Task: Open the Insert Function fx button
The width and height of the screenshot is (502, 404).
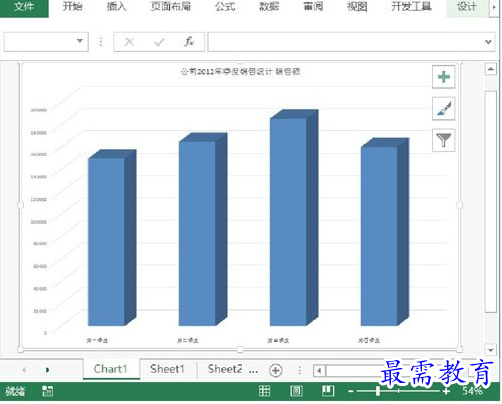Action: (x=189, y=42)
